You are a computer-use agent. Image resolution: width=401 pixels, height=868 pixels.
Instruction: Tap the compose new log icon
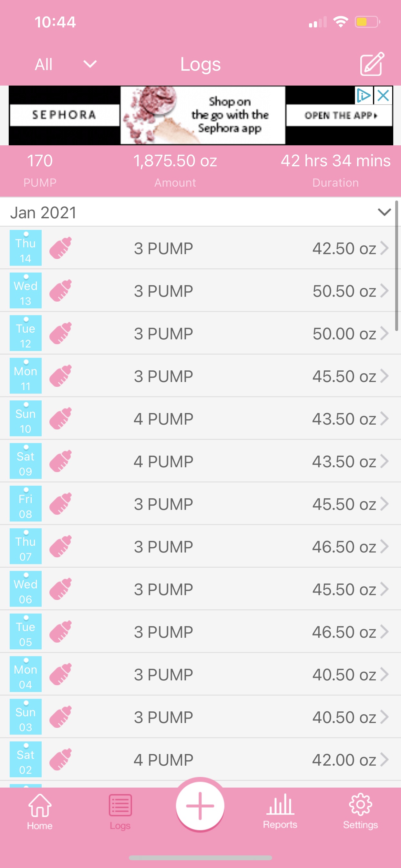click(372, 64)
